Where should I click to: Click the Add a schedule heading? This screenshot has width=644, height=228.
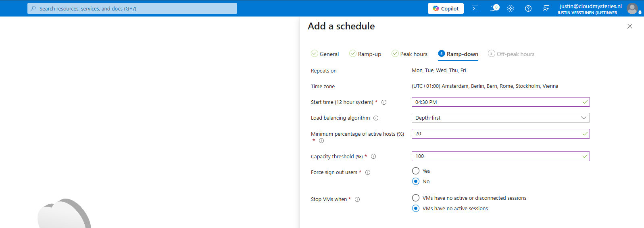[341, 26]
